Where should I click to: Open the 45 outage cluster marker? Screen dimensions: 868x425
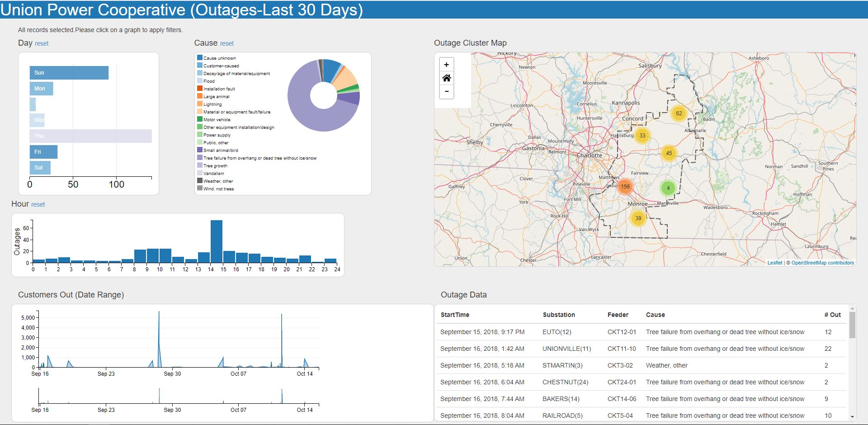click(x=669, y=153)
